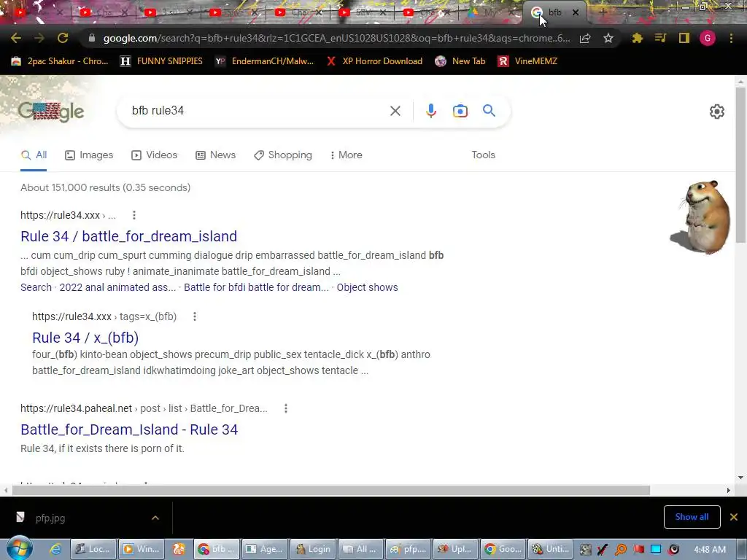
Task: Bookmark this page with the star icon
Action: 608,39
